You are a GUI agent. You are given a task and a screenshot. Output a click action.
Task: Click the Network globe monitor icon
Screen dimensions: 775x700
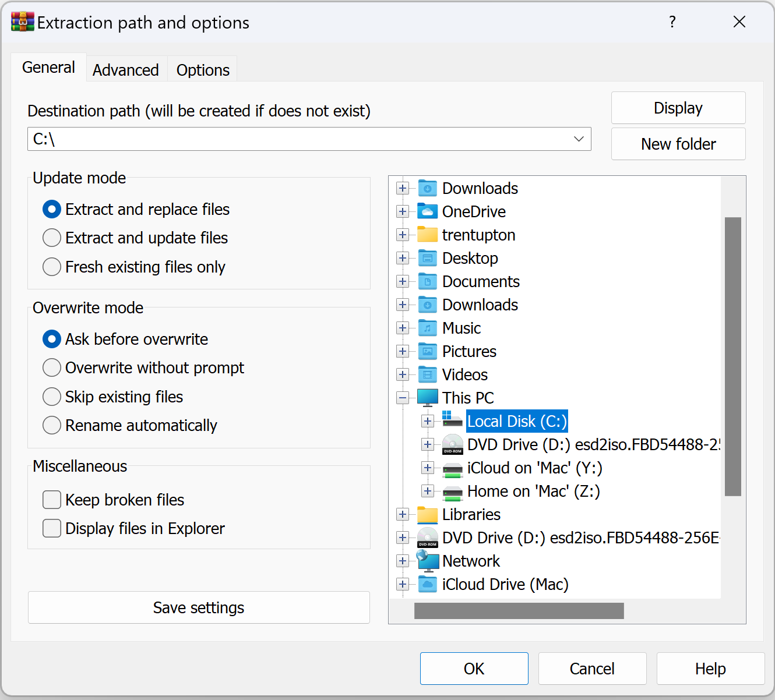click(427, 561)
